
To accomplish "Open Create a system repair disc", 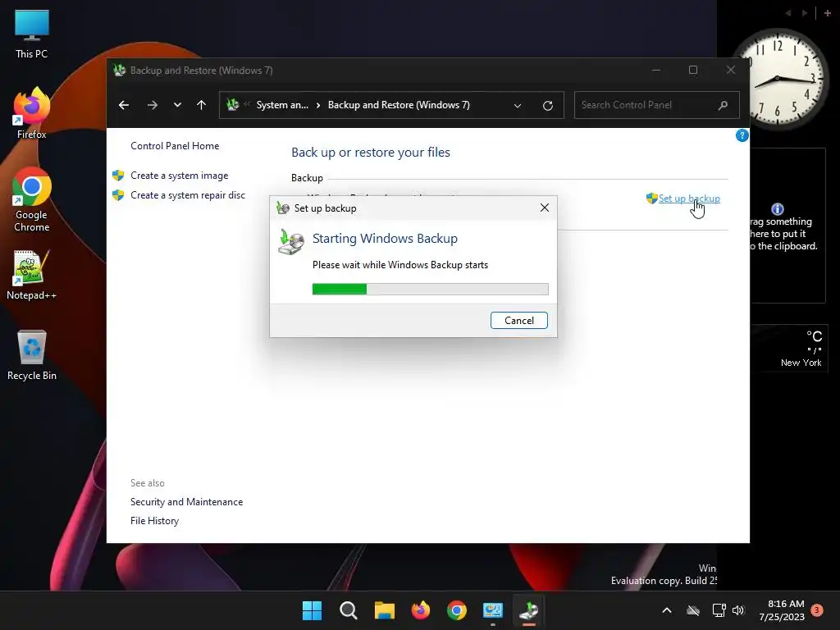I will click(x=188, y=195).
